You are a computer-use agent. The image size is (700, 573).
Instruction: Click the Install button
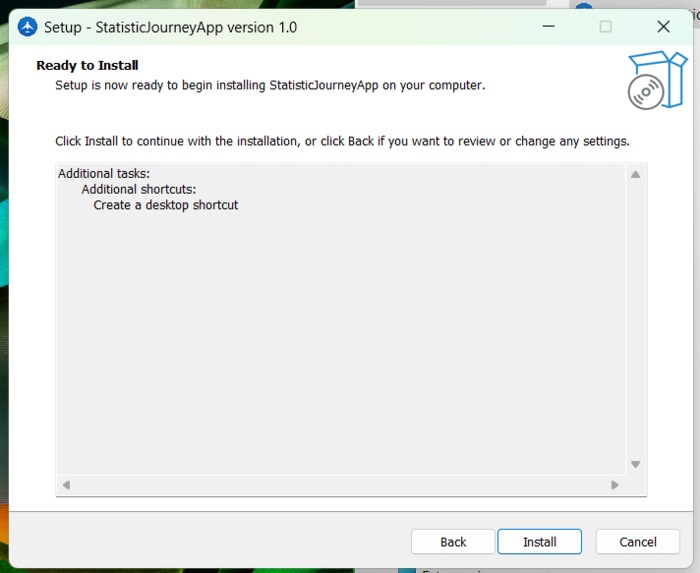[539, 542]
